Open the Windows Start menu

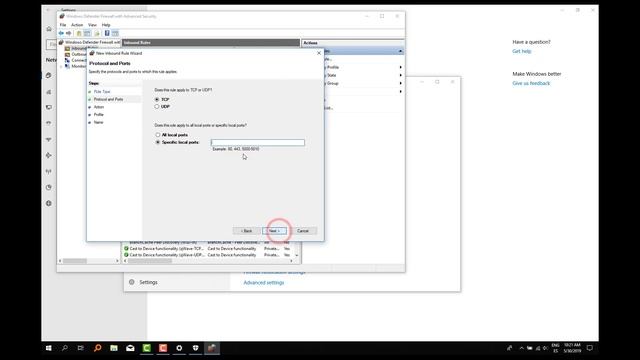[x=49, y=348]
